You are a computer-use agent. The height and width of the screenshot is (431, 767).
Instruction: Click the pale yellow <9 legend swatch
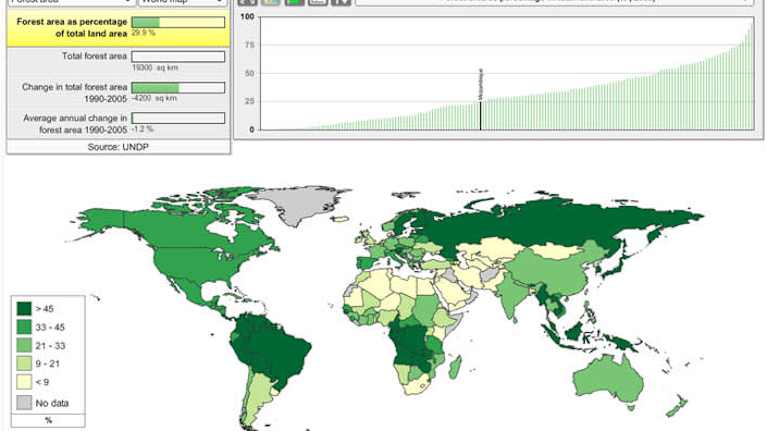(23, 382)
